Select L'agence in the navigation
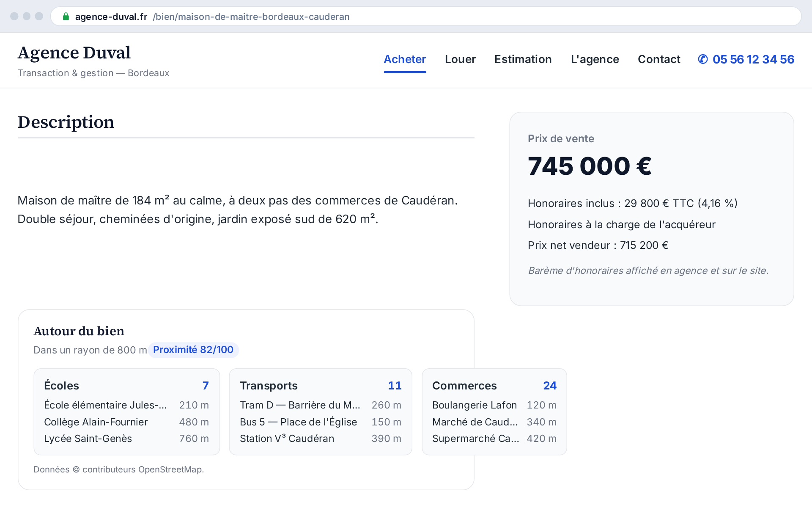This screenshot has width=812, height=508. [595, 59]
